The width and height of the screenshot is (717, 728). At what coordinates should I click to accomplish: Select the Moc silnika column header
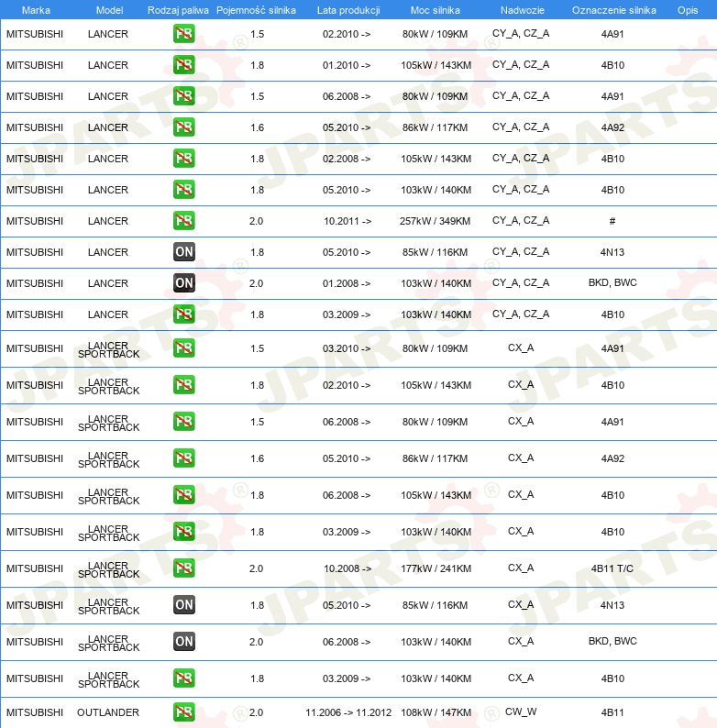click(436, 10)
